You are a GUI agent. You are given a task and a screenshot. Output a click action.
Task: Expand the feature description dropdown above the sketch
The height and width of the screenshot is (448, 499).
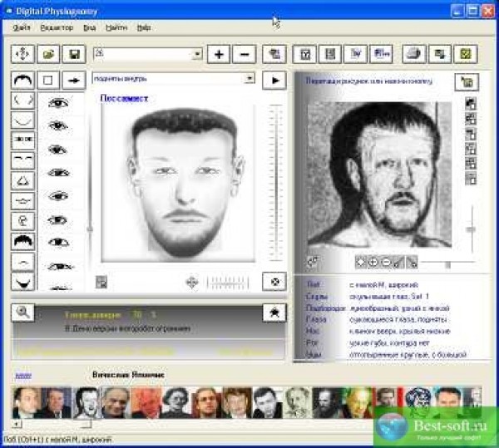tap(249, 79)
